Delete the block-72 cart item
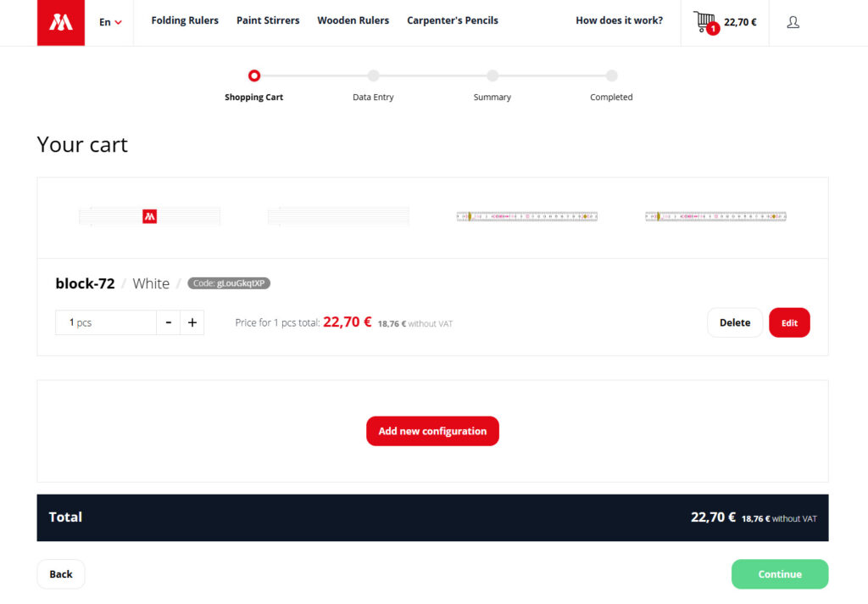The width and height of the screenshot is (868, 604). (x=735, y=322)
